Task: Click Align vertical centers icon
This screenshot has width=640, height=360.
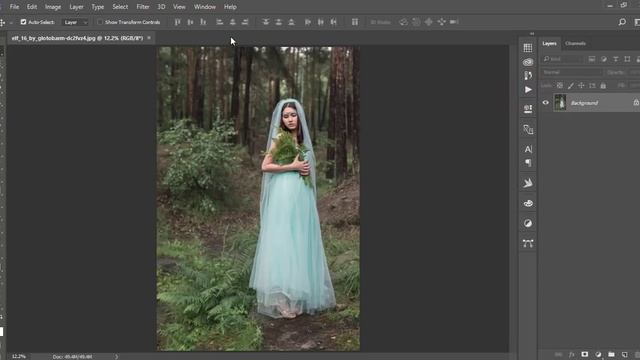Action: pos(190,22)
